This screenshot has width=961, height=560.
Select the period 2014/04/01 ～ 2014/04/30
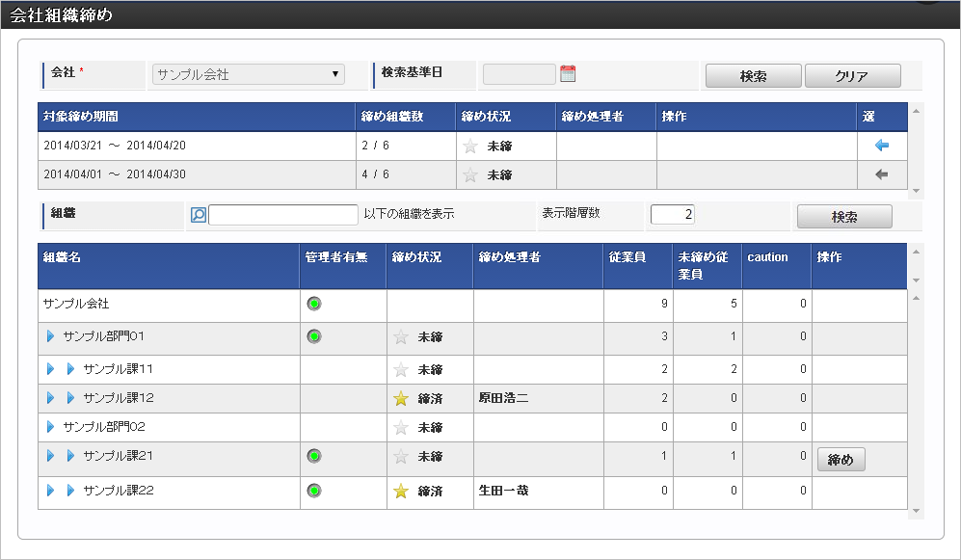115,174
